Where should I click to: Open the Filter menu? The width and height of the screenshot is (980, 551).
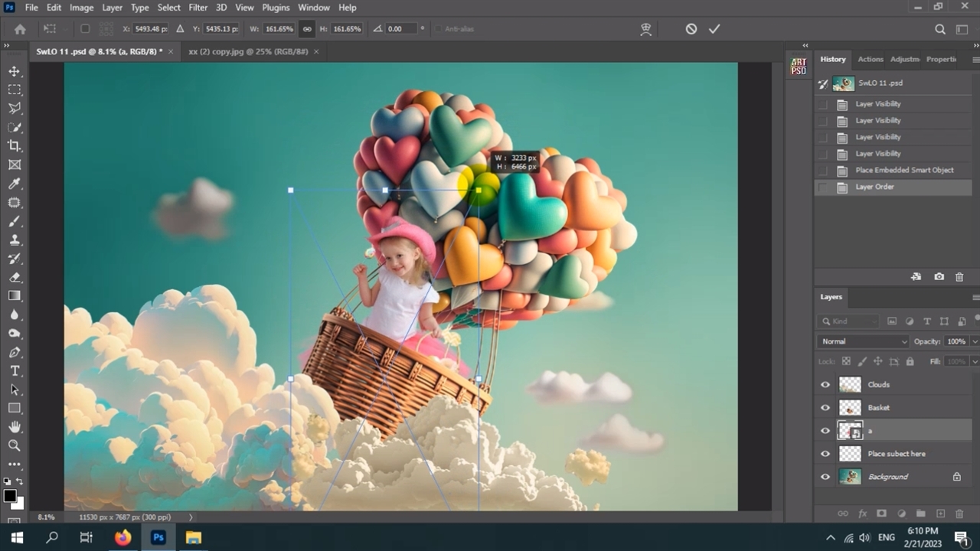(198, 8)
